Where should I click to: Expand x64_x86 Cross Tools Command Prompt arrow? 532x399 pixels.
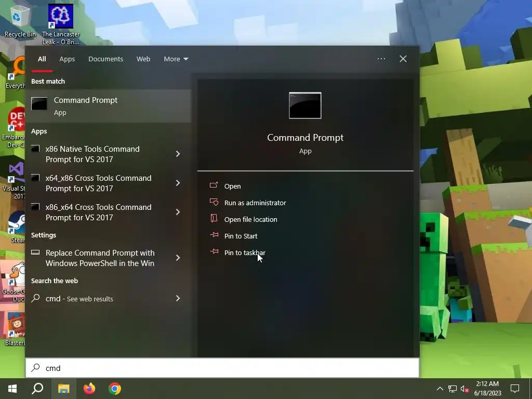(x=178, y=183)
